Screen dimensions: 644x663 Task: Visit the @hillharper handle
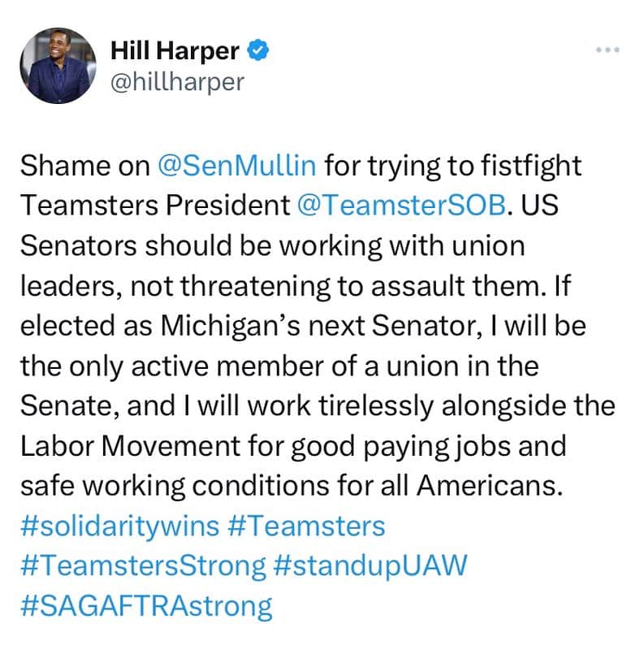pos(177,82)
